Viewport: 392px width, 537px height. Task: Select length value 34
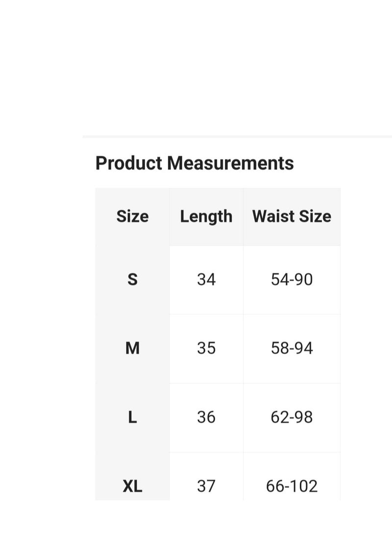click(x=206, y=280)
